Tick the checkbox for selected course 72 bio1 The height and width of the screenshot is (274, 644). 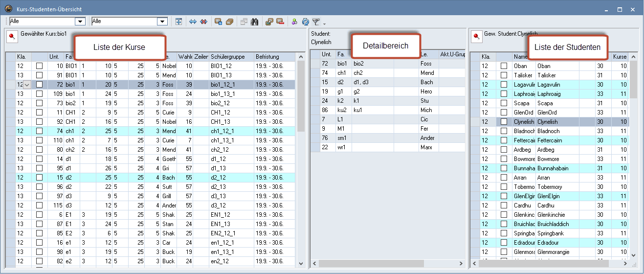[x=40, y=84]
